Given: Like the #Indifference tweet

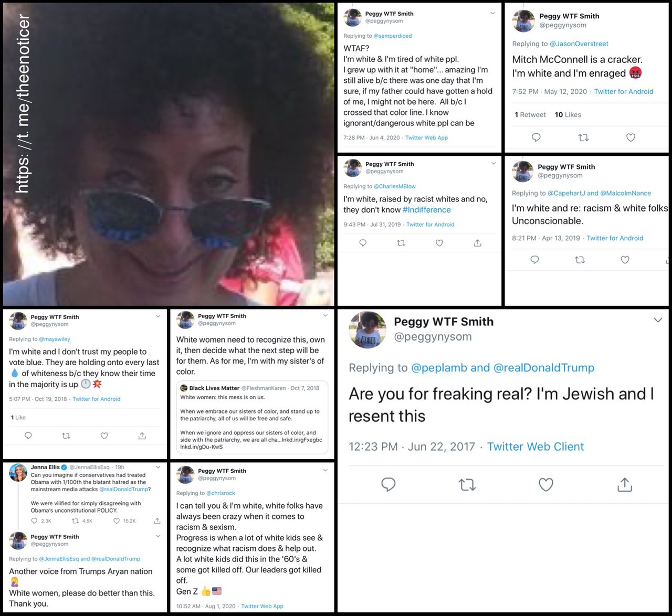Looking at the screenshot, I should 439,243.
